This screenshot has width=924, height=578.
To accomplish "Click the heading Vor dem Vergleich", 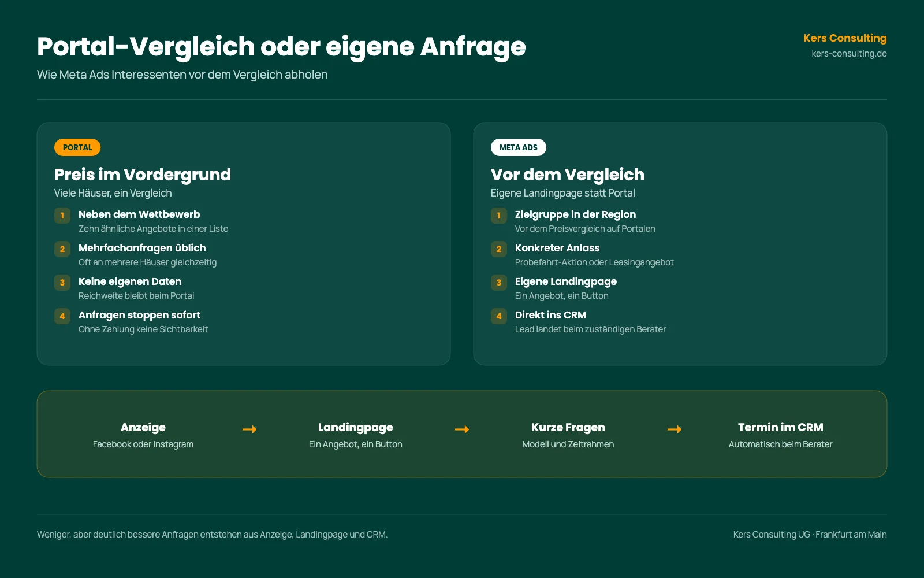I will click(x=568, y=175).
